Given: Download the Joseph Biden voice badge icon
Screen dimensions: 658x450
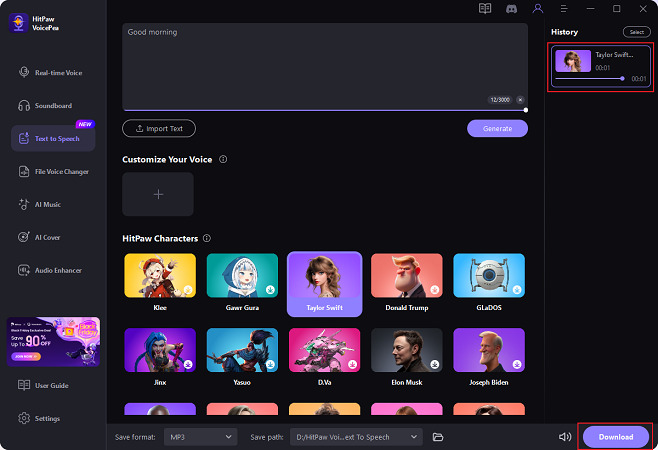Looking at the screenshot, I should coord(517,364).
